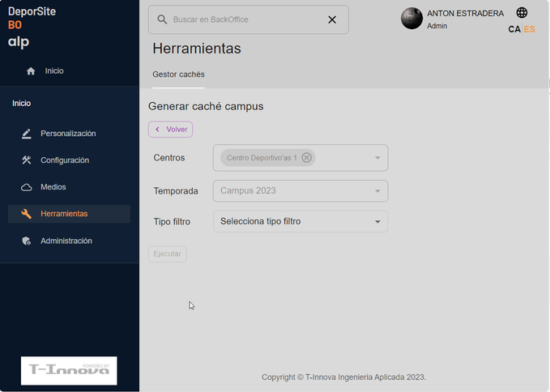Switch to the Gestor cachés tab
The height and width of the screenshot is (392, 550).
pyautogui.click(x=178, y=75)
